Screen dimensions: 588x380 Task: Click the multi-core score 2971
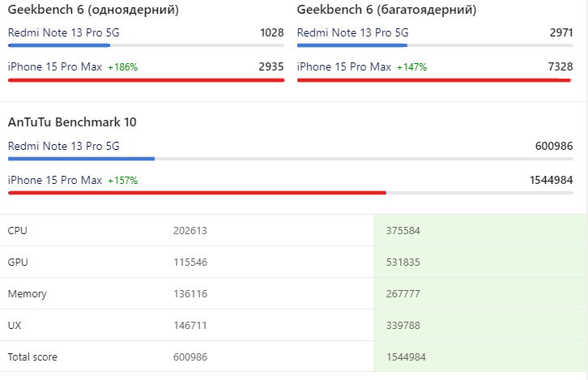coord(561,32)
